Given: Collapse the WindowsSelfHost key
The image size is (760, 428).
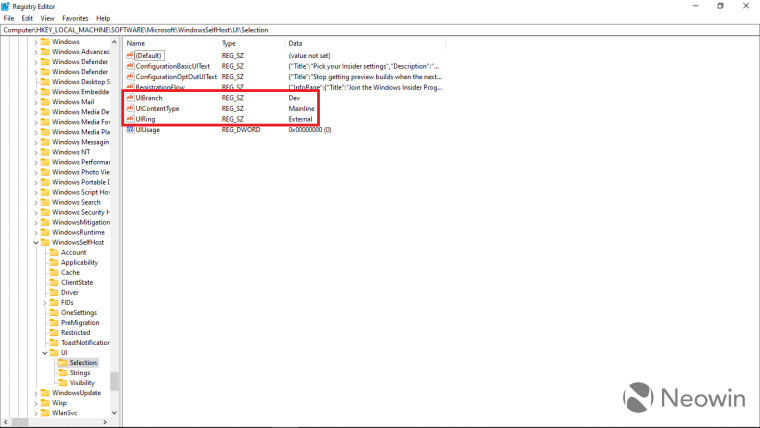Looking at the screenshot, I should tap(36, 242).
